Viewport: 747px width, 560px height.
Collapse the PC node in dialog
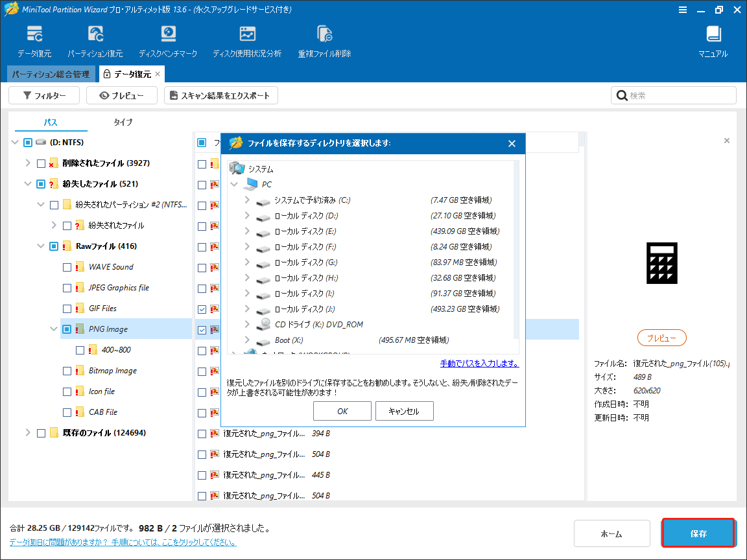[234, 184]
